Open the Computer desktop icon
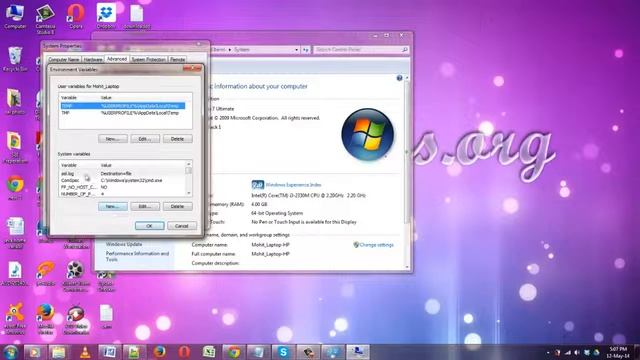The image size is (640, 360). [15, 16]
